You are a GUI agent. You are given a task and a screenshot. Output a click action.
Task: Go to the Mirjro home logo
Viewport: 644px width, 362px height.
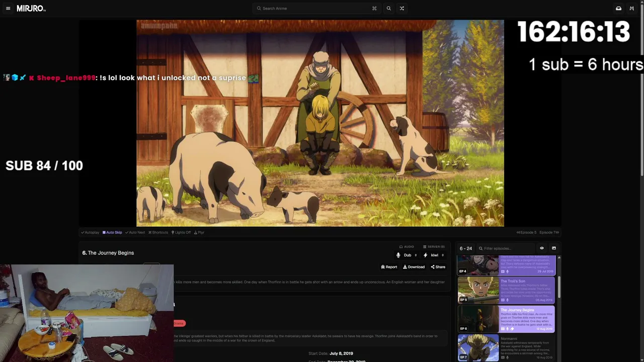click(31, 9)
